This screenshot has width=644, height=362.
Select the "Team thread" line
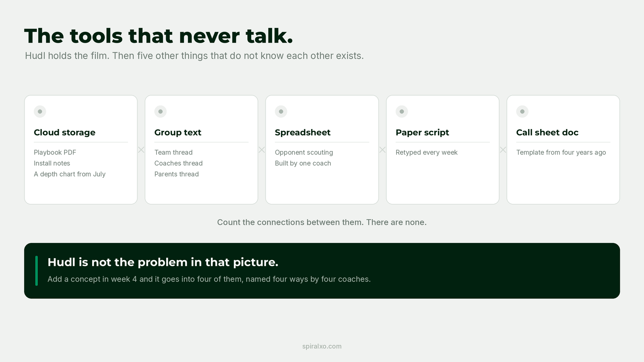pos(173,152)
